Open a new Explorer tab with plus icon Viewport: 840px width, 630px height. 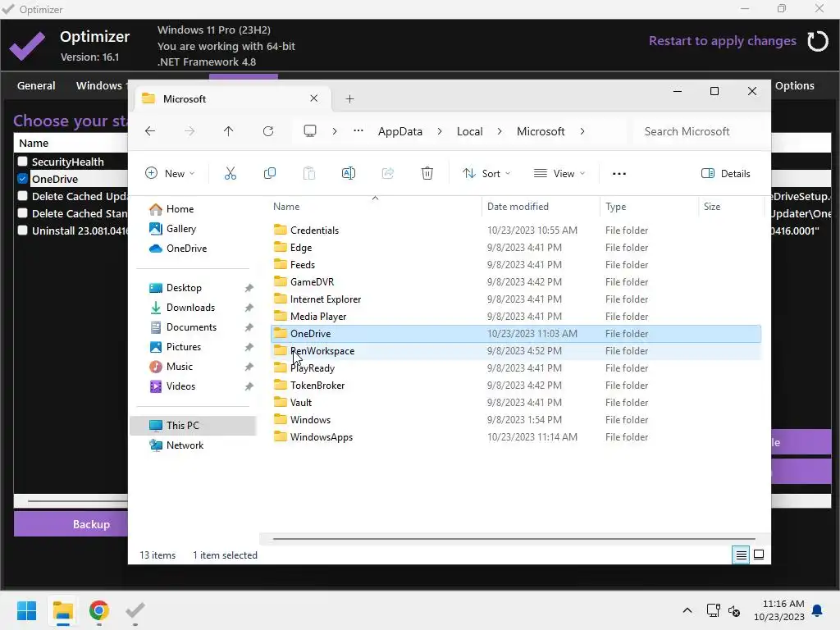[x=349, y=99]
